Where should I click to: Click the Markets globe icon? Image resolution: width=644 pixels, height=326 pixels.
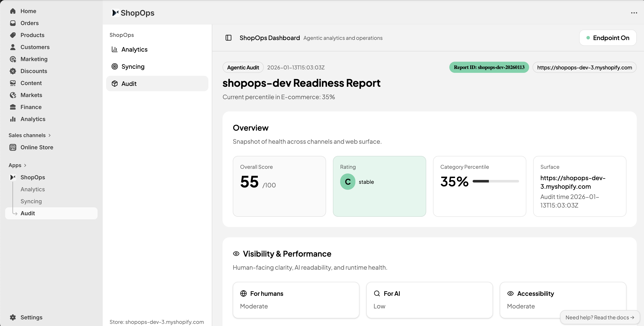[13, 95]
